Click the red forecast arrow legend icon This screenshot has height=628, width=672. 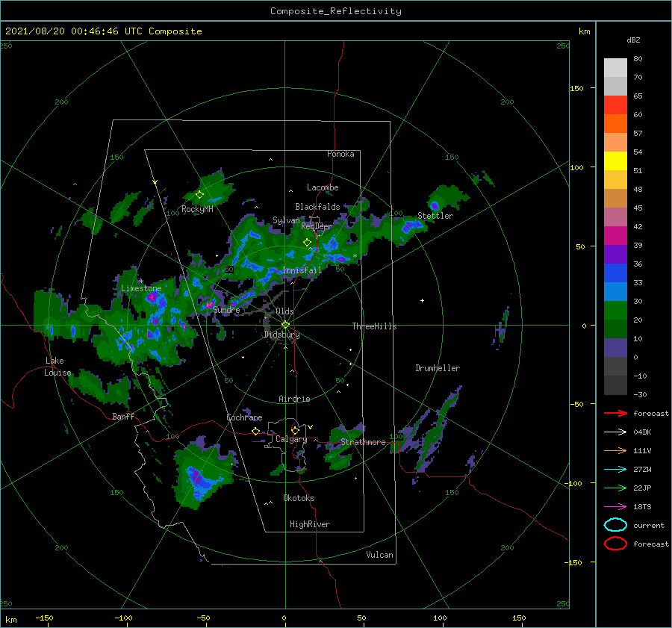click(615, 413)
